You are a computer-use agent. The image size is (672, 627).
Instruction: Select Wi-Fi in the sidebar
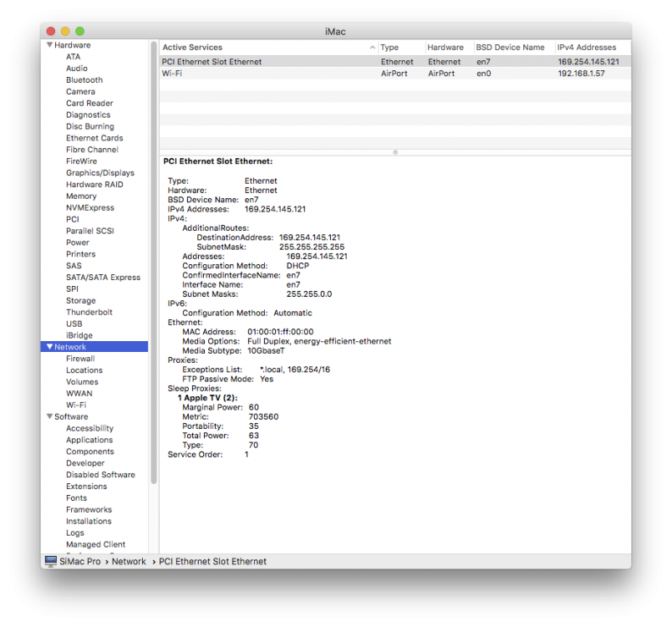point(76,405)
